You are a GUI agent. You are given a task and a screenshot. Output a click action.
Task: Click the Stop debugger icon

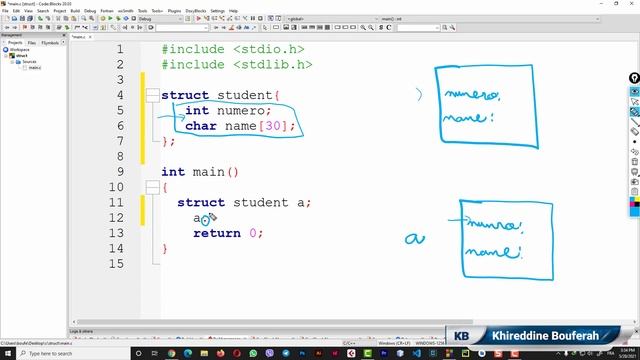pyautogui.click(x=260, y=19)
